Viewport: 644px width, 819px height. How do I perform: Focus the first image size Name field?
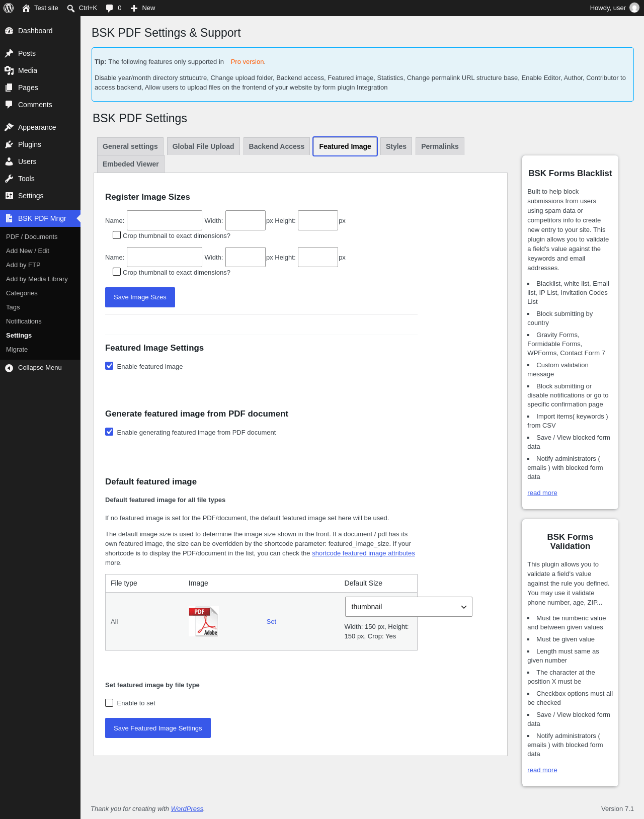[165, 220]
